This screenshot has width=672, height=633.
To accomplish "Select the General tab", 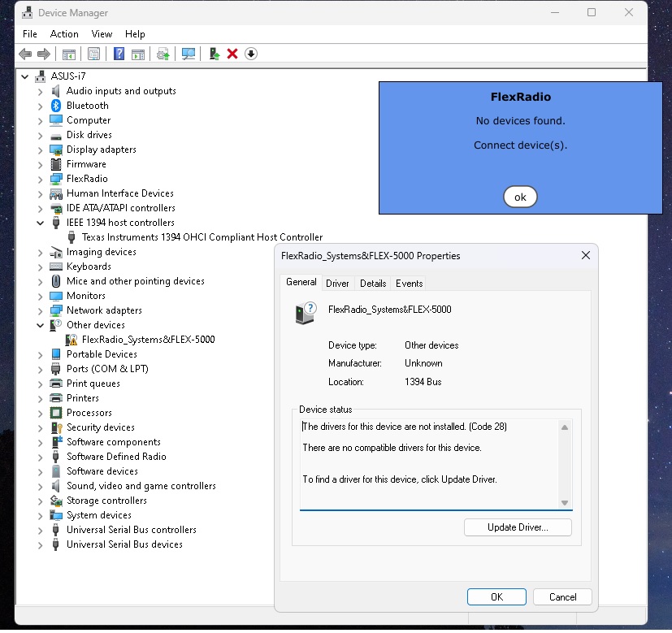I will click(301, 282).
